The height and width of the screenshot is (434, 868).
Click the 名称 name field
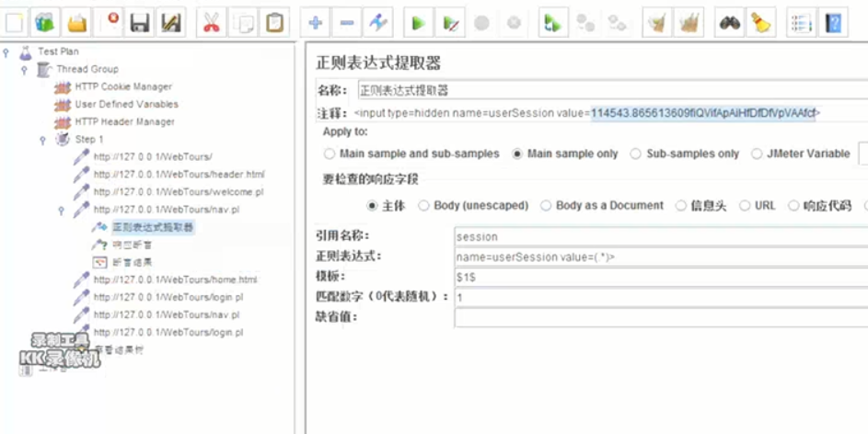tap(612, 91)
